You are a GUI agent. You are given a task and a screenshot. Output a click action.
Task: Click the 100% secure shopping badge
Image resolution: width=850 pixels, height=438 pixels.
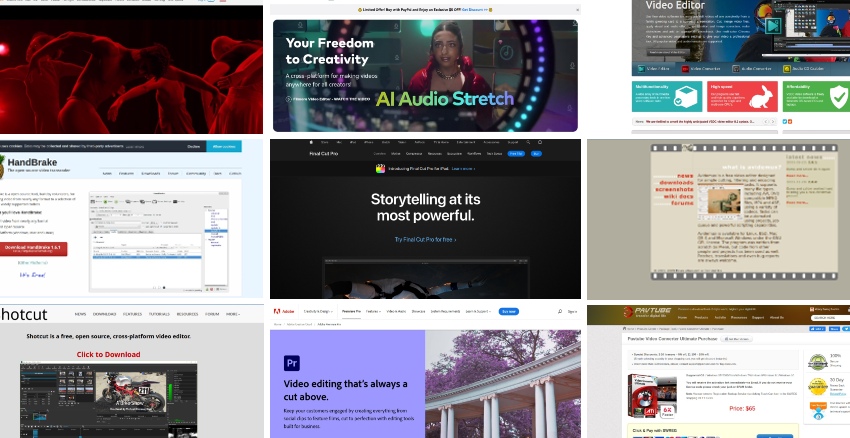pyautogui.click(x=817, y=362)
